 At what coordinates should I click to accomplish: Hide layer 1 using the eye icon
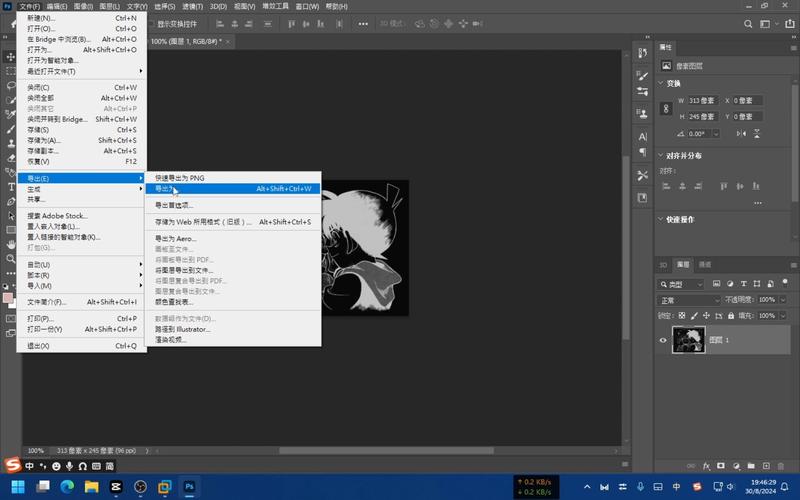tap(663, 340)
